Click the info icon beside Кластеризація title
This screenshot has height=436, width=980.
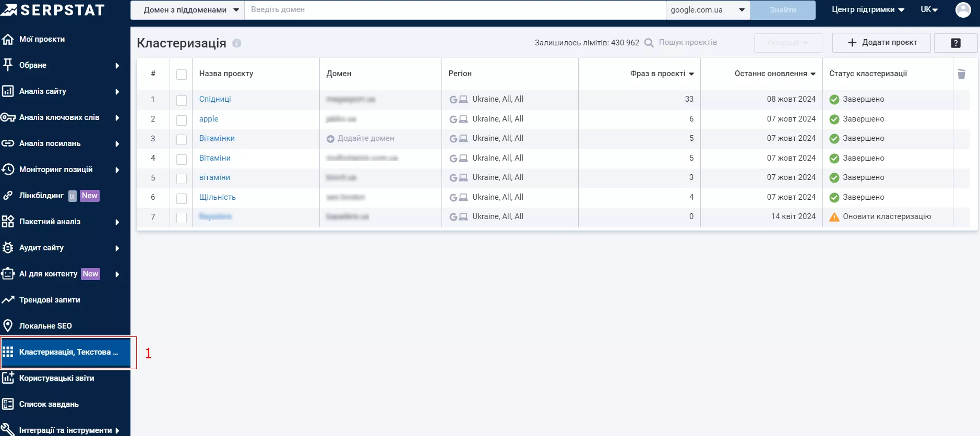(236, 43)
